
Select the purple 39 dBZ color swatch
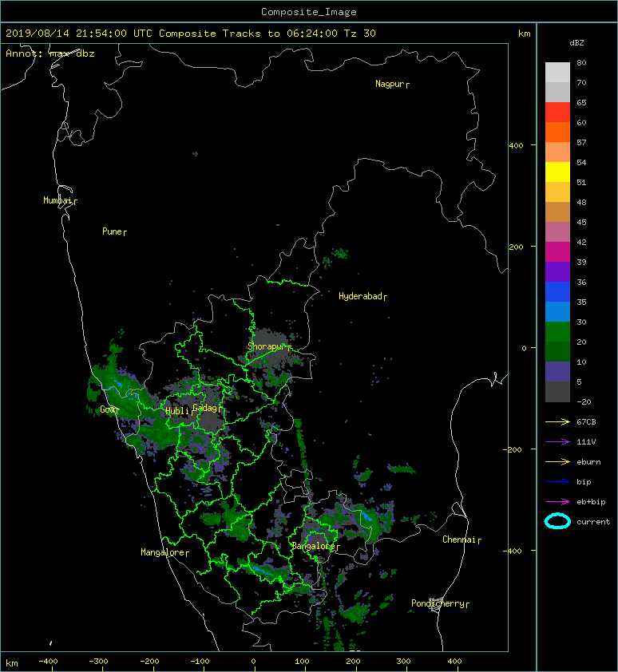557,271
